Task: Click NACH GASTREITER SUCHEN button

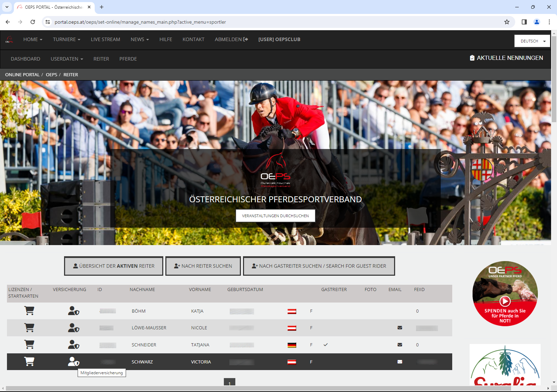Action: pos(319,266)
